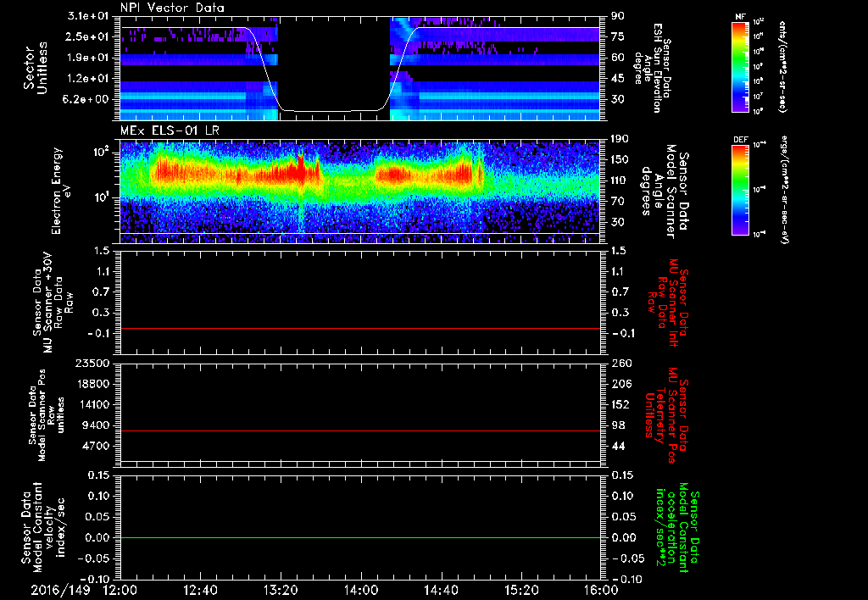Image resolution: width=868 pixels, height=600 pixels.
Task: Click the "ESH Sun Elevation Angle" axis label
Action: pos(654,68)
